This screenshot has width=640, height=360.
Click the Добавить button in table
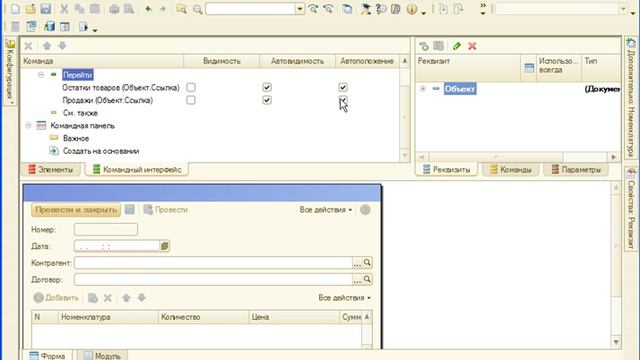click(x=56, y=298)
